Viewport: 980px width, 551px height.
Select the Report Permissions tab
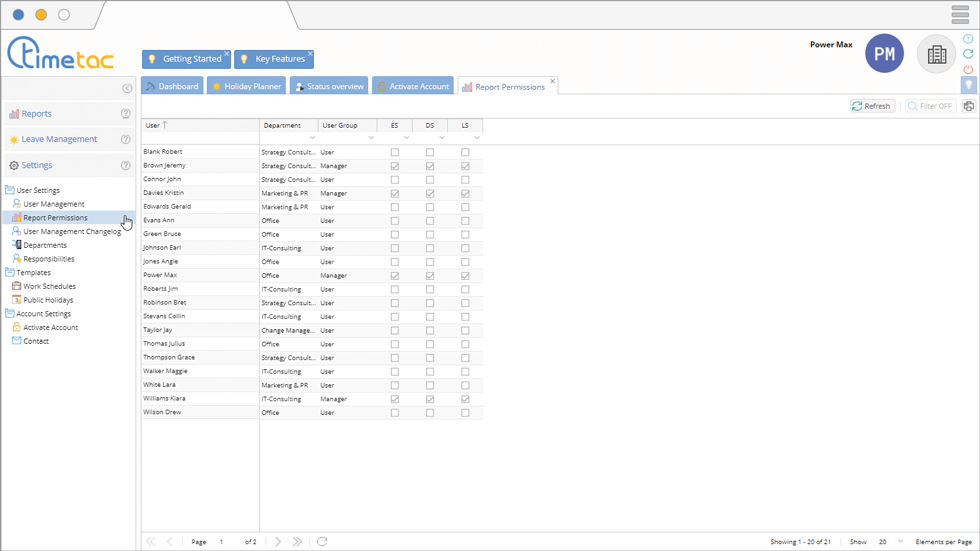click(x=508, y=87)
